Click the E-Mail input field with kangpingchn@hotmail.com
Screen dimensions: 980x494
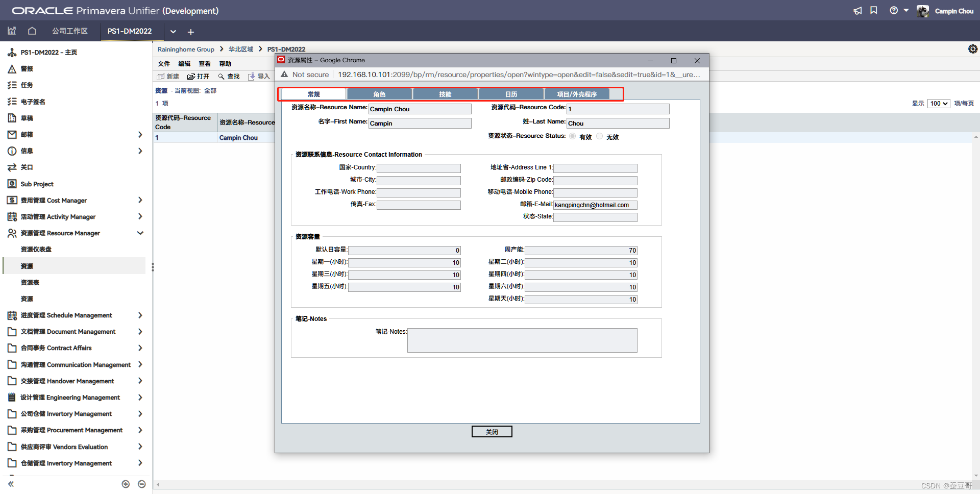pyautogui.click(x=595, y=205)
